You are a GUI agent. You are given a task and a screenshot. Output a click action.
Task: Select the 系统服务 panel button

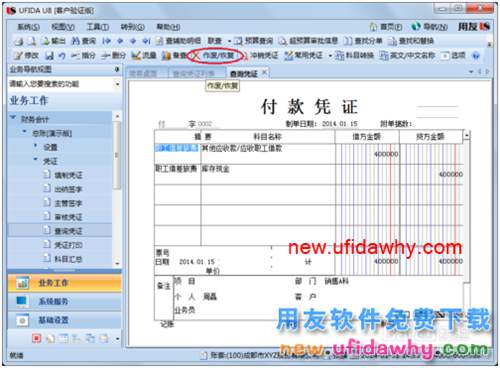point(65,301)
